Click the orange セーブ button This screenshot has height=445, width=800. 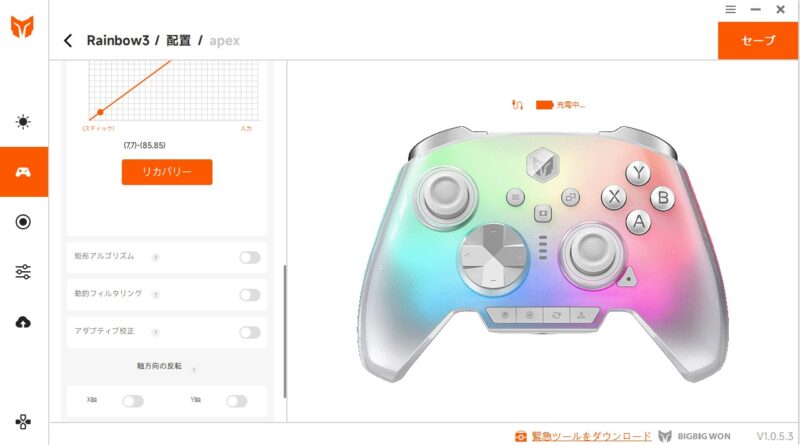pyautogui.click(x=758, y=40)
